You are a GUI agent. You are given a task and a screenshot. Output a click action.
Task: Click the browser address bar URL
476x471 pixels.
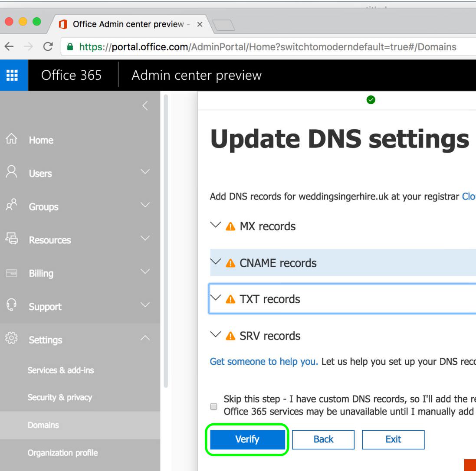click(268, 47)
